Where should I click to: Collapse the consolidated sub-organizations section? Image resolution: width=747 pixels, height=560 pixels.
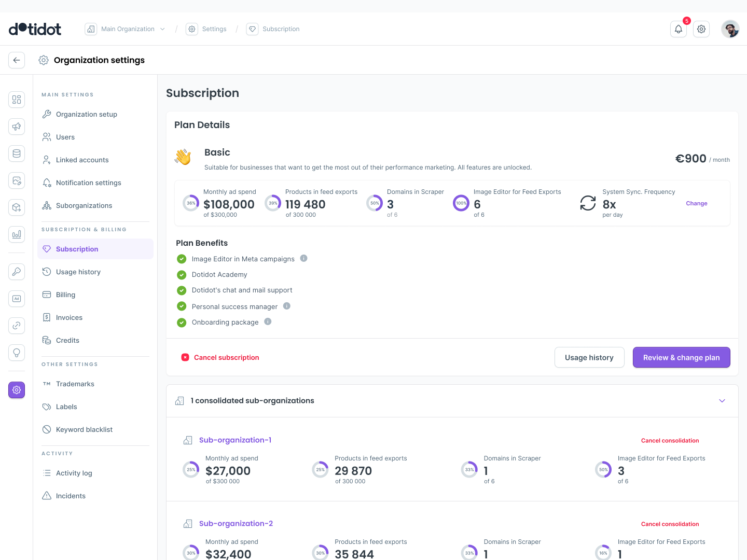(x=722, y=401)
